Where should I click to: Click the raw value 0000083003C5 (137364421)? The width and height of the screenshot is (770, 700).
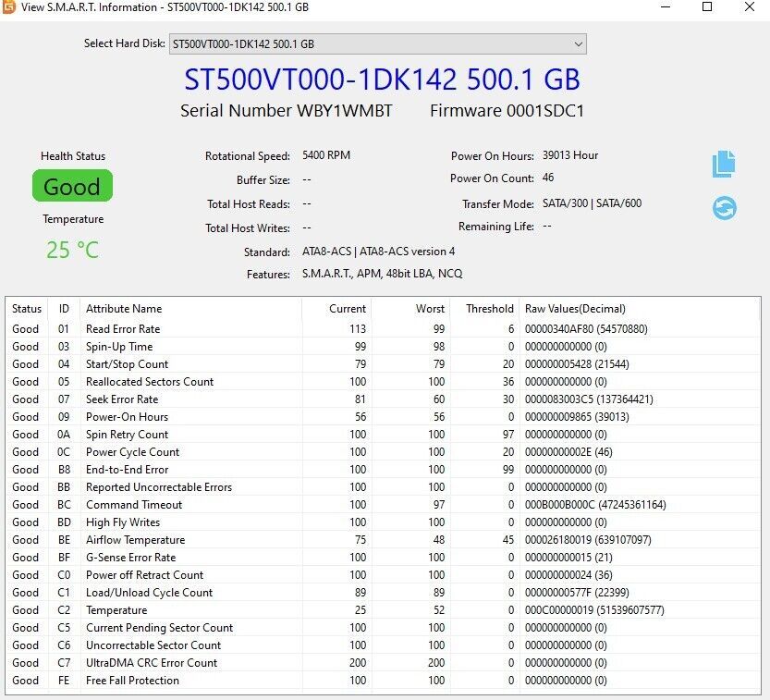click(x=589, y=399)
